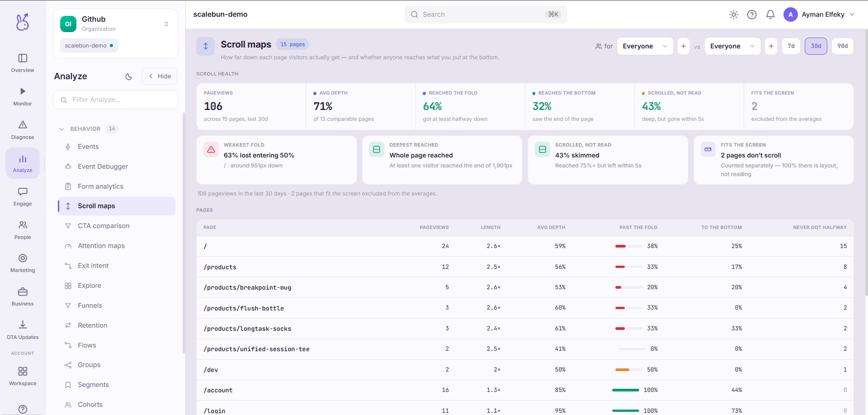Toggle the light/dark theme sun icon
The image size is (868, 415).
(734, 14)
